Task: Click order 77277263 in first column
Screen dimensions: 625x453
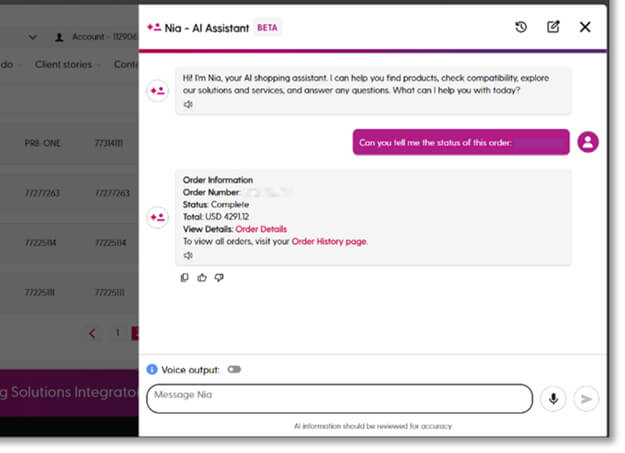Action: click(x=42, y=193)
